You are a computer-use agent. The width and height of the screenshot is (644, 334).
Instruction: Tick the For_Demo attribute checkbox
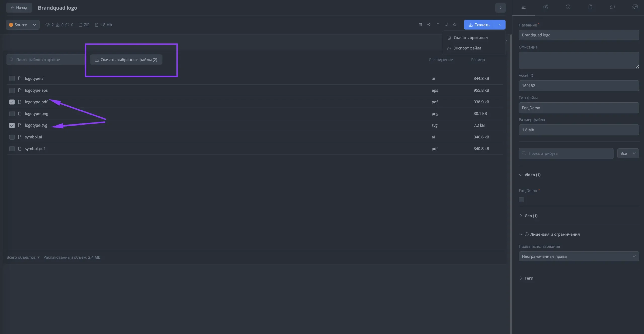[521, 200]
